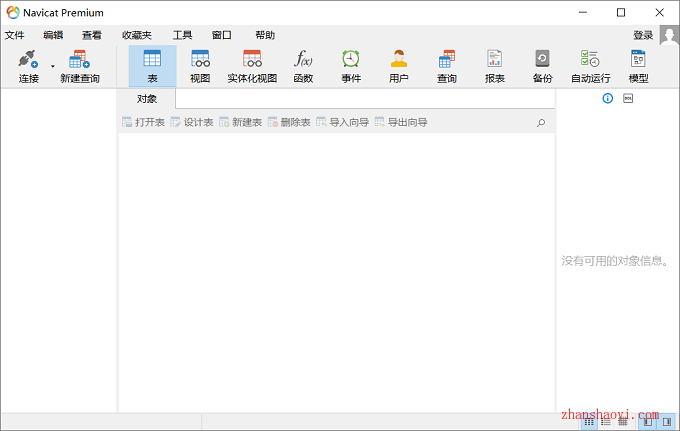
Task: Switch to icon grid view
Action: tap(589, 422)
